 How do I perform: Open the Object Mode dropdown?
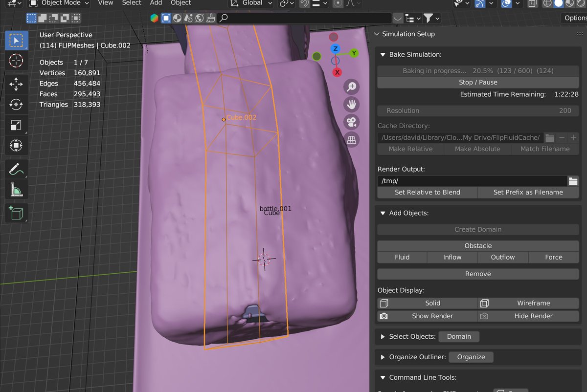coord(59,3)
